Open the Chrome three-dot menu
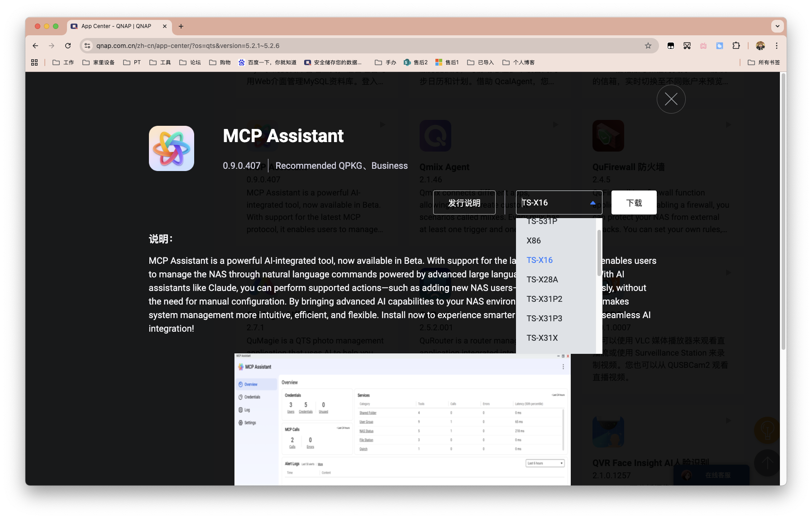The width and height of the screenshot is (812, 519). click(777, 46)
